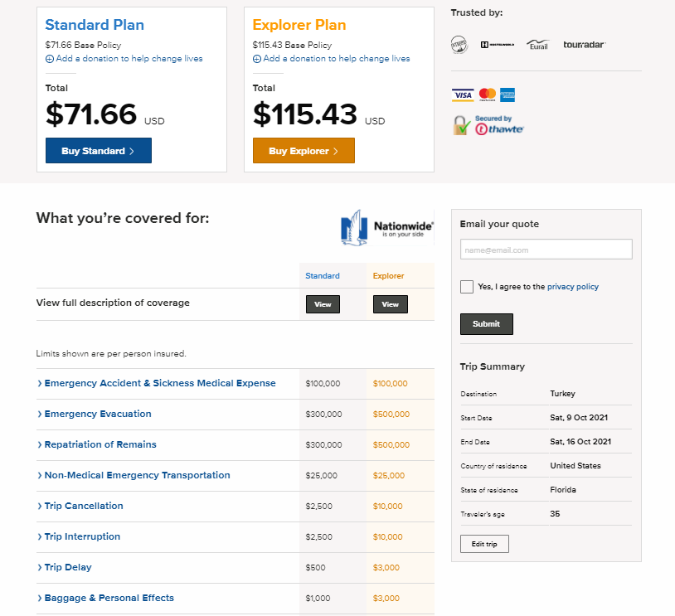Tick the privacy policy agreement checkbox
Image resolution: width=675 pixels, height=616 pixels.
pyautogui.click(x=467, y=287)
